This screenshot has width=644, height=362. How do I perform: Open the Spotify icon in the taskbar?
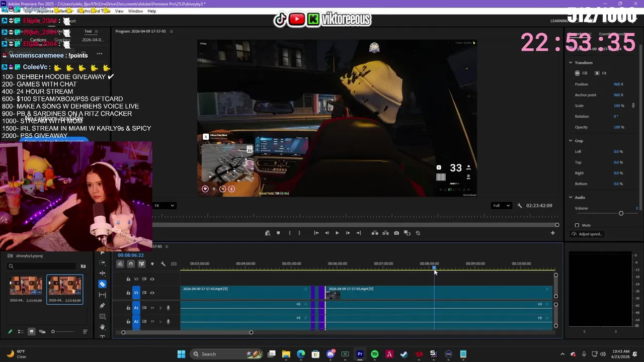coord(375,354)
